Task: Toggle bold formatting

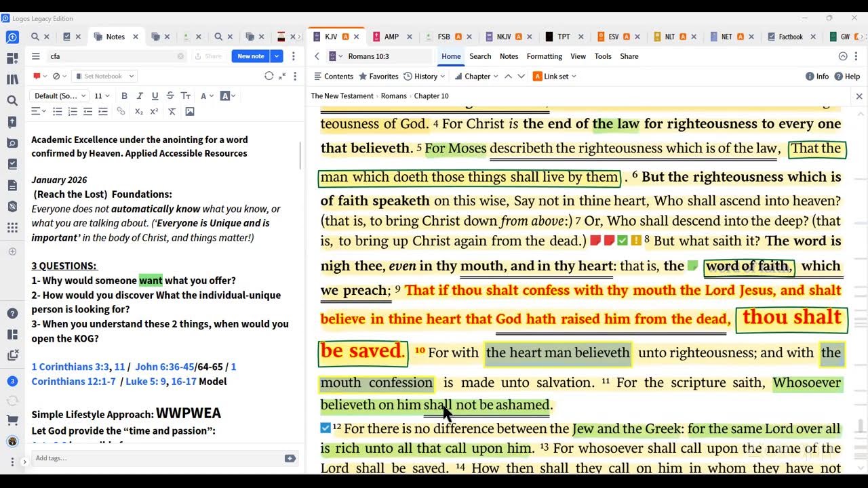Action: click(124, 96)
